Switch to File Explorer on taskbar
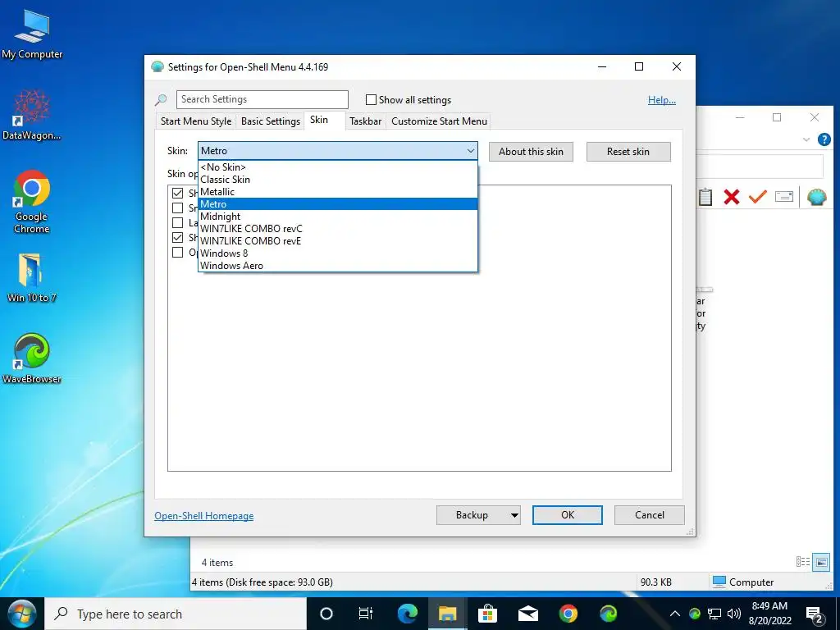This screenshot has height=630, width=840. point(447,614)
